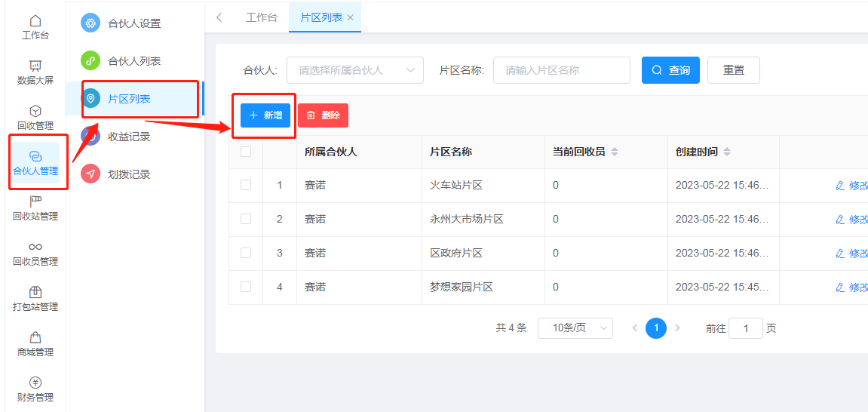Click the 2023-05-22 15:45 timestamp cell
This screenshot has width=868, height=412.
[722, 287]
